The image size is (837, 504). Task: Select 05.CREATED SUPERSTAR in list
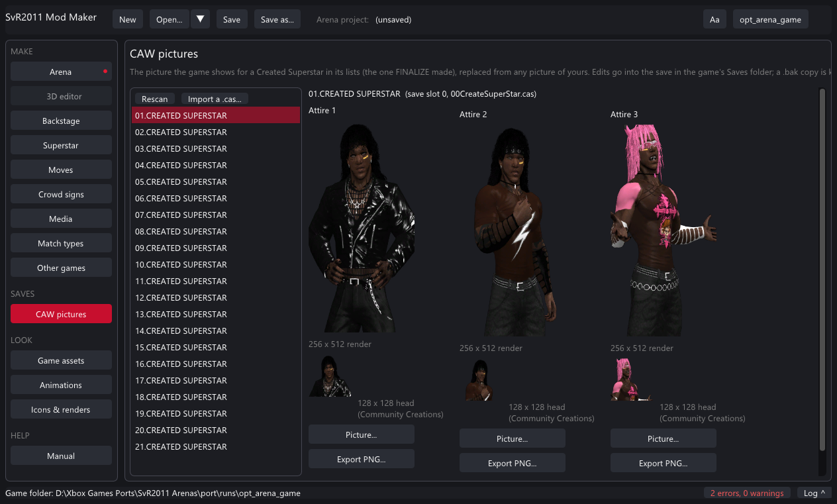pos(216,181)
